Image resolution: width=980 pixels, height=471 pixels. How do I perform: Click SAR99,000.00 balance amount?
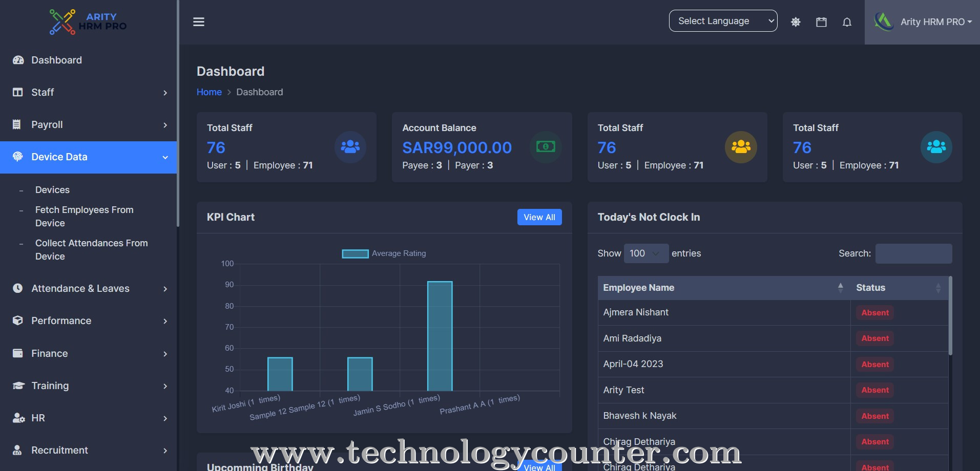[x=457, y=147]
